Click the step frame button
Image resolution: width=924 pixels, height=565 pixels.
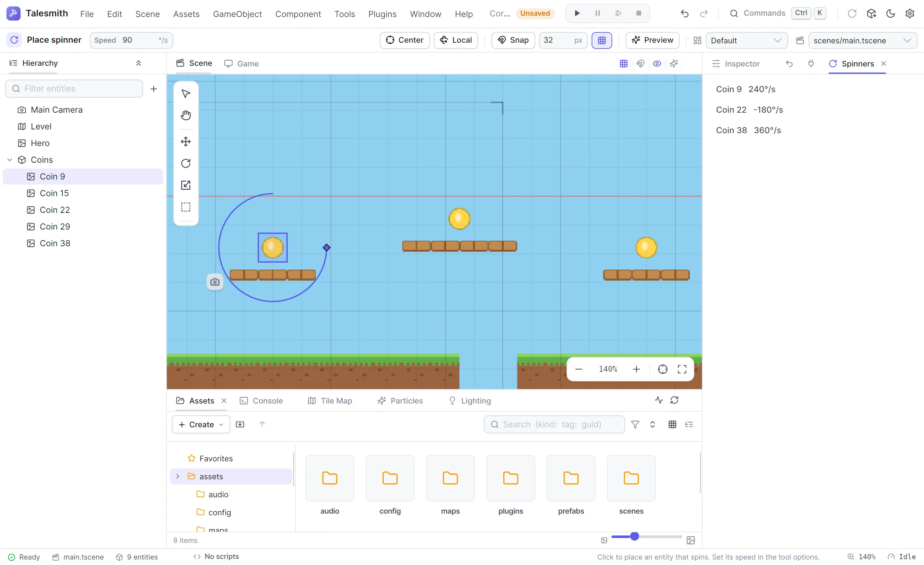pos(618,13)
